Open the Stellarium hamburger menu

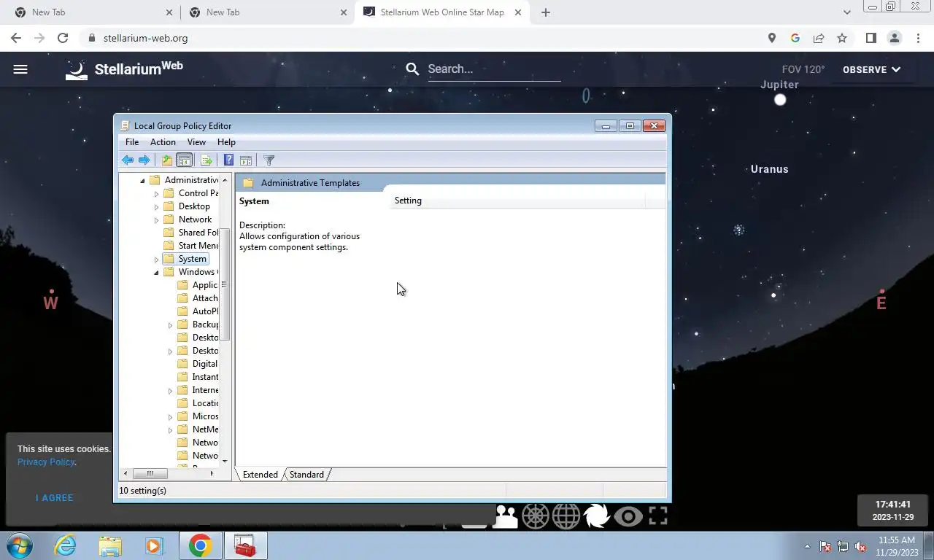point(20,69)
